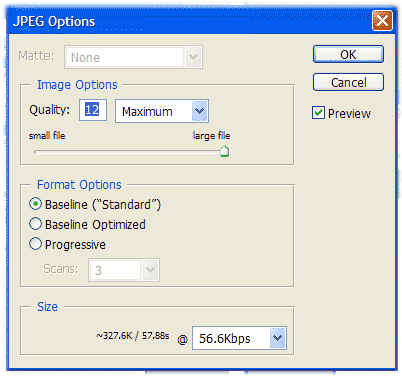Click the None text in the Matte field
Screen dimensions: 402x376
point(85,58)
